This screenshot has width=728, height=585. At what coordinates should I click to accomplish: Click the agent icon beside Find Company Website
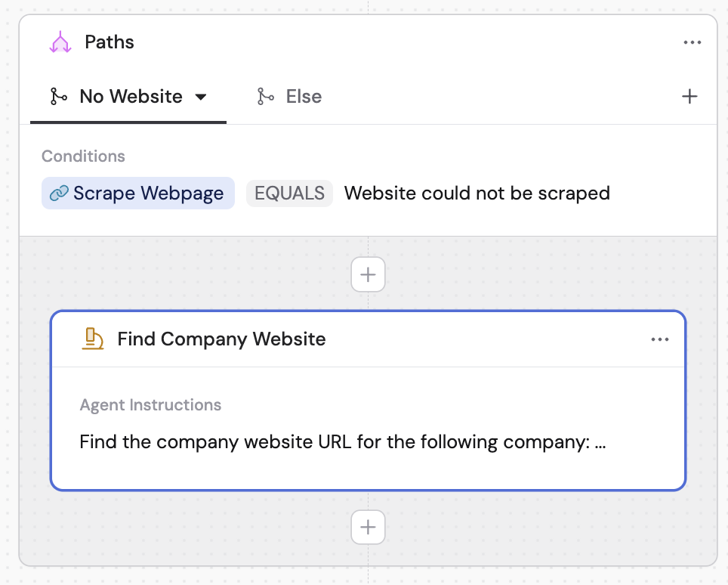92,339
